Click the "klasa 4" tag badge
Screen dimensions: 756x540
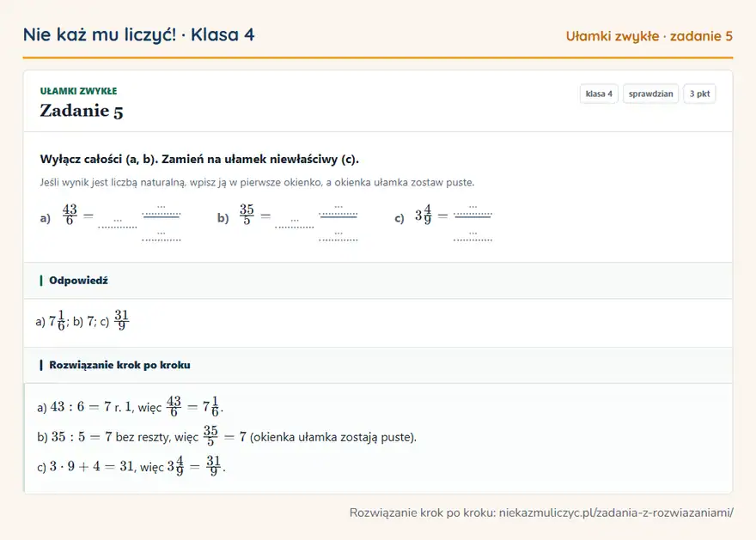coord(599,94)
